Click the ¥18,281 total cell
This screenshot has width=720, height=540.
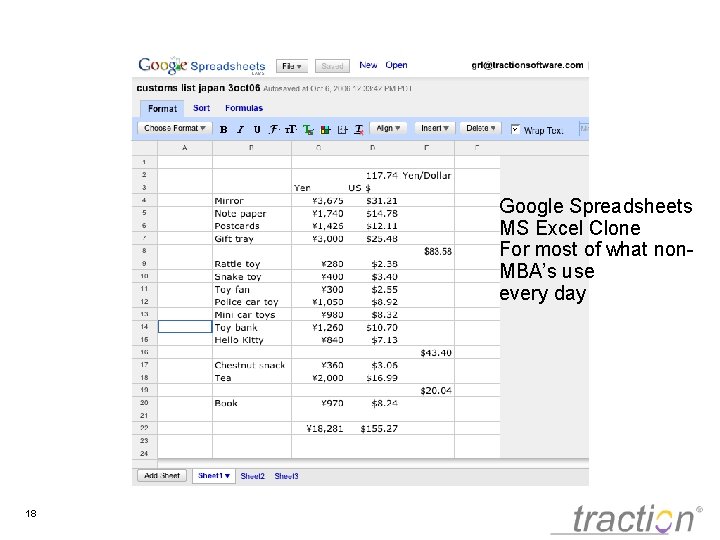(318, 428)
